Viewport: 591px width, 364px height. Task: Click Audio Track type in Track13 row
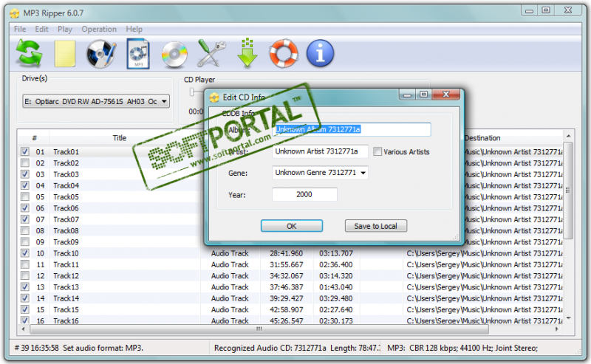point(230,287)
